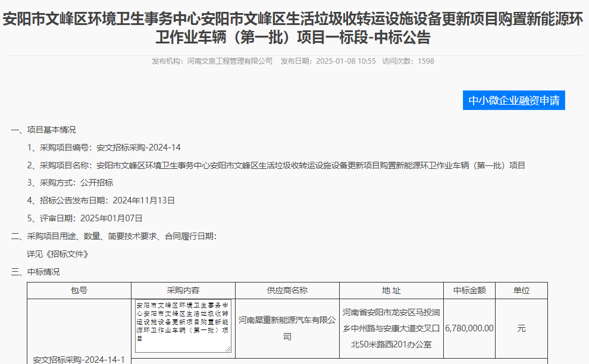Click package number 安文招标采购-2024-14-1
The width and height of the screenshot is (589, 364).
pyautogui.click(x=79, y=360)
